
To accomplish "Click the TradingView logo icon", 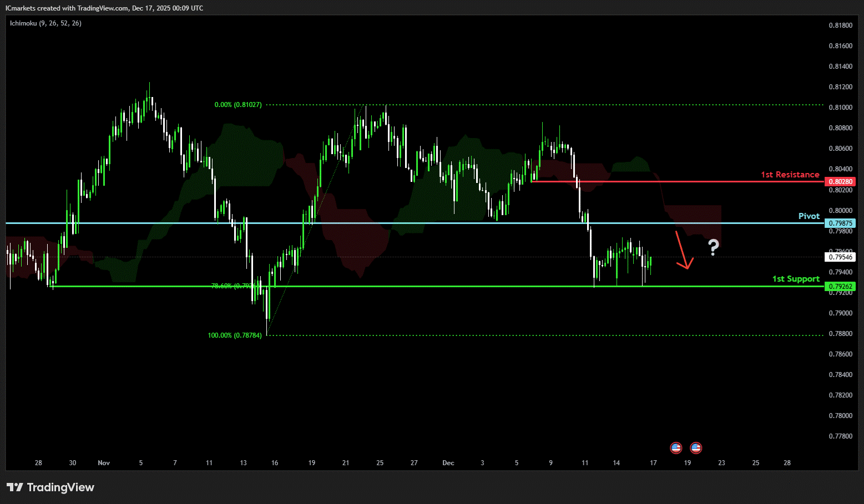I will pyautogui.click(x=15, y=487).
